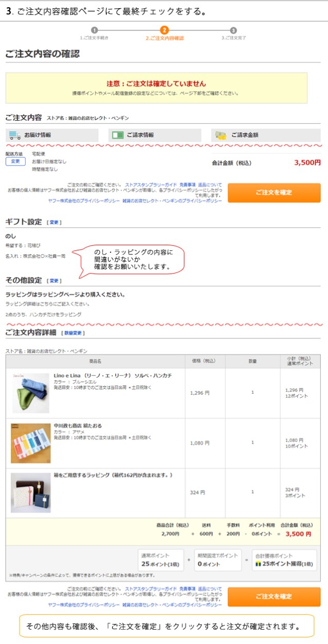Click the billing information card icon

click(118, 135)
